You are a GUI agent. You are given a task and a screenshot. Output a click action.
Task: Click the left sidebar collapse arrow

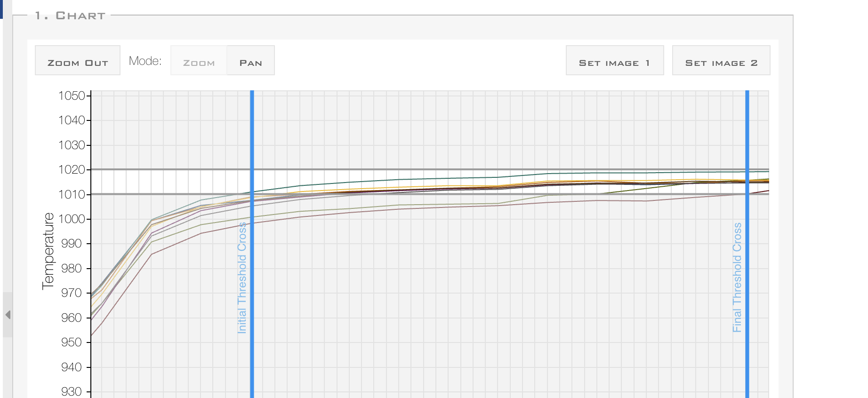[8, 315]
